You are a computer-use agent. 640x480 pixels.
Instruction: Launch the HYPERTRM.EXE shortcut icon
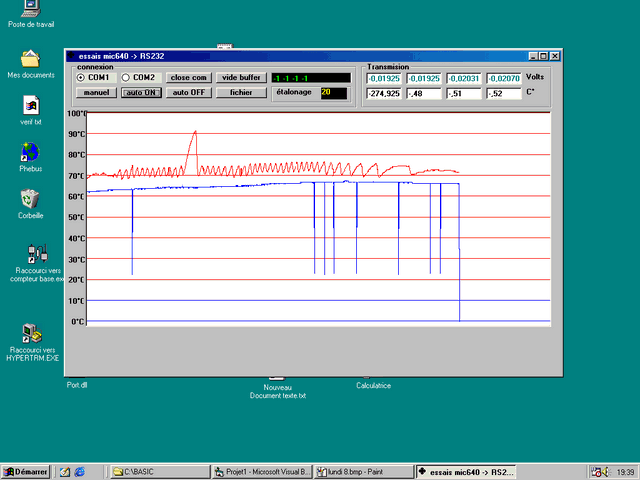pos(30,333)
